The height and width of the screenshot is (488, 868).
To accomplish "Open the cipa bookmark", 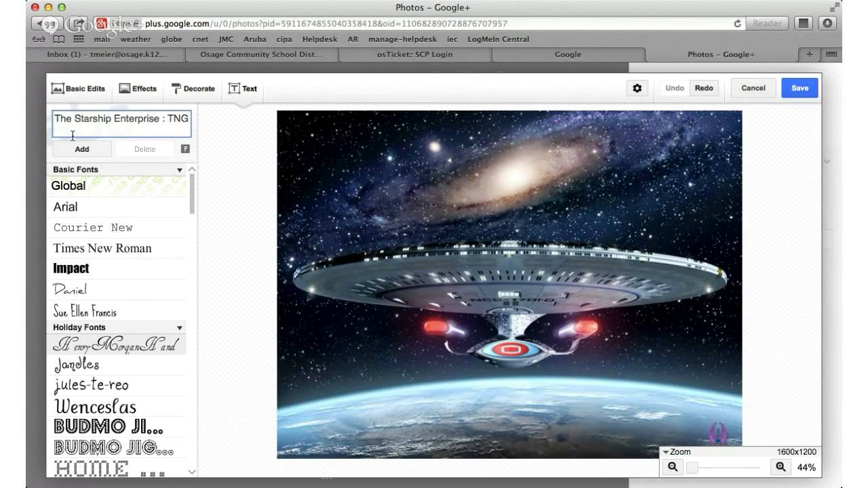I will (284, 39).
